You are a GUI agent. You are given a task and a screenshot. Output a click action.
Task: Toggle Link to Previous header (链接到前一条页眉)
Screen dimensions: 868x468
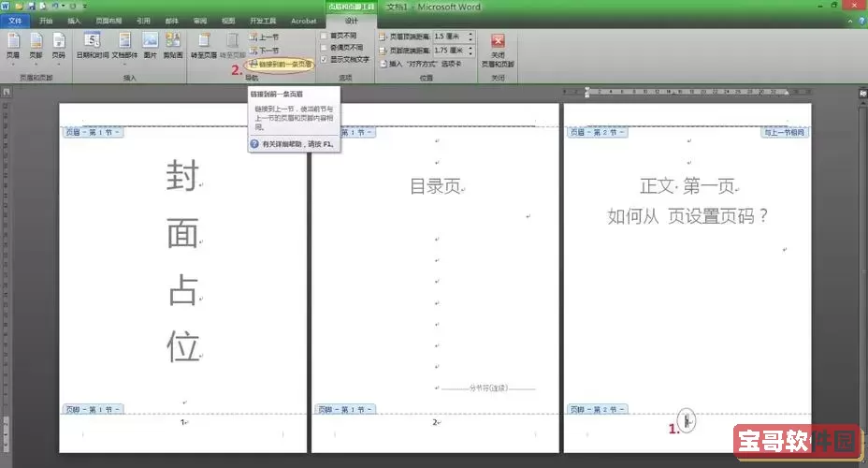point(281,65)
